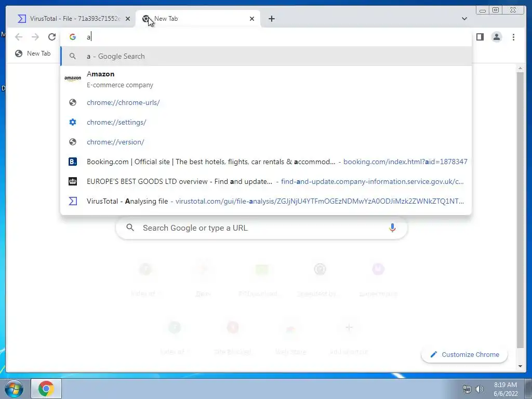The image size is (532, 399).
Task: Click the back navigation arrow
Action: (19, 37)
